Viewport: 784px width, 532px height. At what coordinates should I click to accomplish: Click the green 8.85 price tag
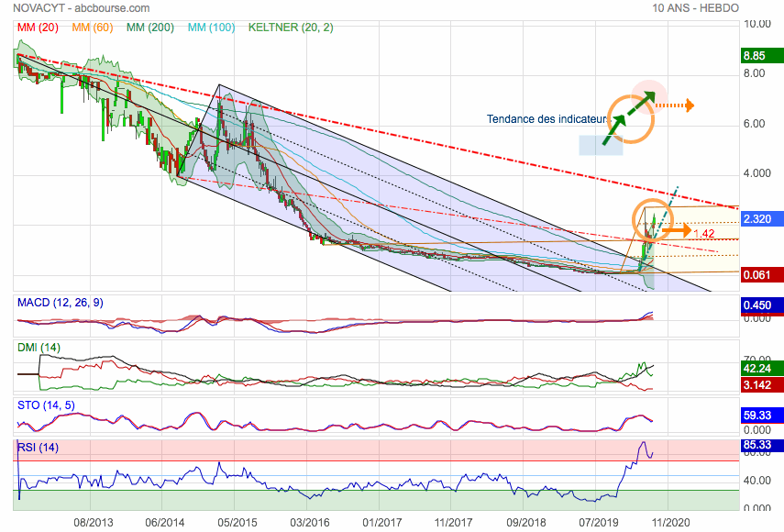pyautogui.click(x=762, y=56)
